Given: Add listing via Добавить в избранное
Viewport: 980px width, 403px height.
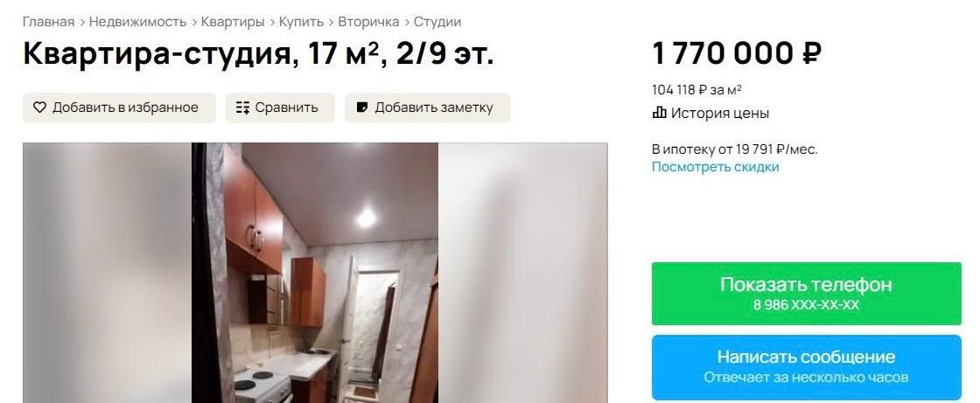Looking at the screenshot, I should pyautogui.click(x=119, y=108).
